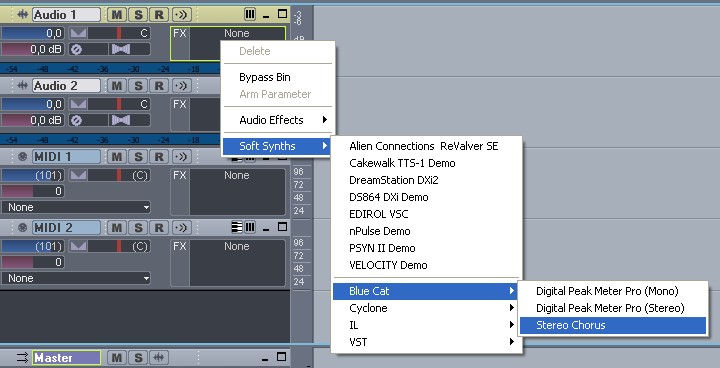Minimize the MIDI 2 track strip
Image resolution: width=720 pixels, height=368 pixels.
[266, 229]
